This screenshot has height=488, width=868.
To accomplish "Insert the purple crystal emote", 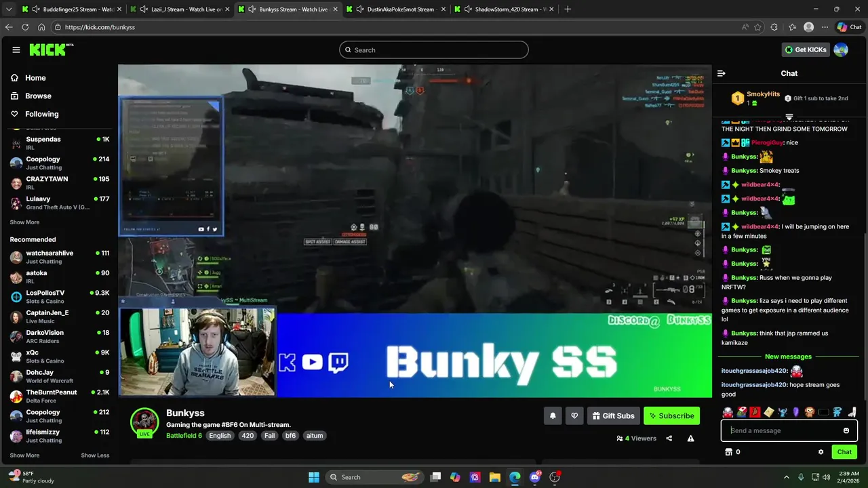I will pos(796,412).
